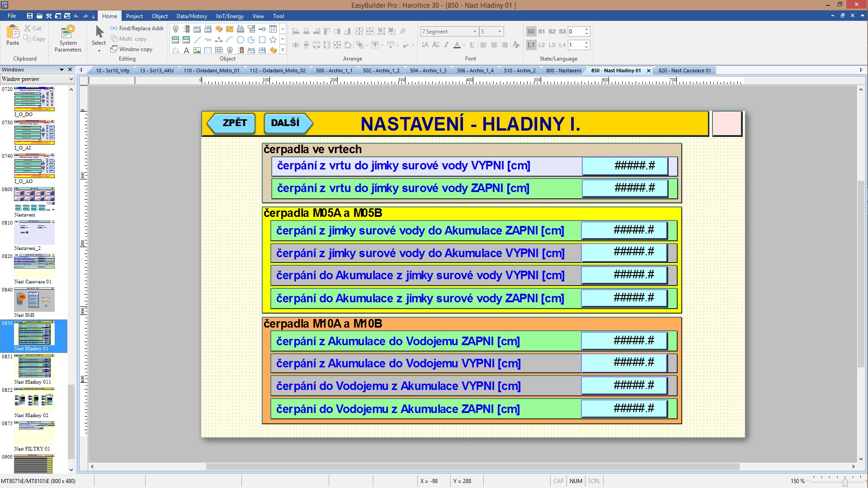Select the Rectangle drawing tool
The width and height of the screenshot is (868, 488).
(x=262, y=40)
